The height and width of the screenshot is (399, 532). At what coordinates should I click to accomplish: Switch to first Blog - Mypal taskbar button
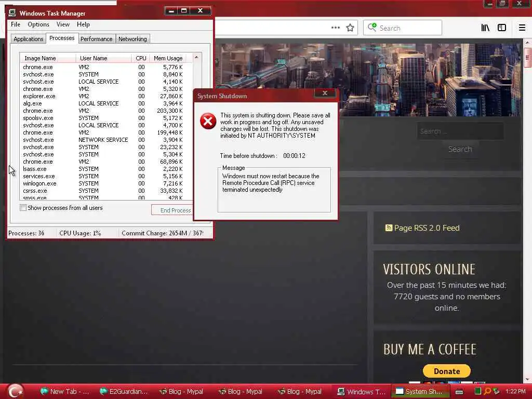pyautogui.click(x=181, y=392)
